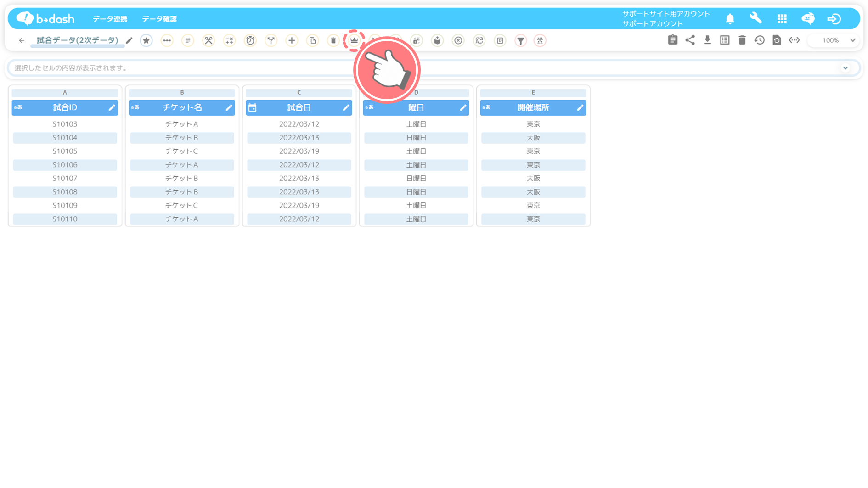
Task: Click the plus add column icon
Action: point(292,40)
